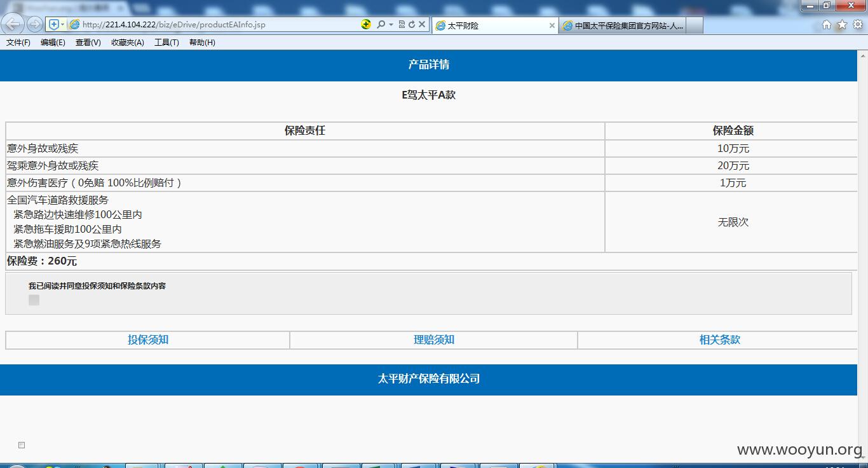Close the 太平财险 tab
This screenshot has height=468, width=868.
pos(552,25)
